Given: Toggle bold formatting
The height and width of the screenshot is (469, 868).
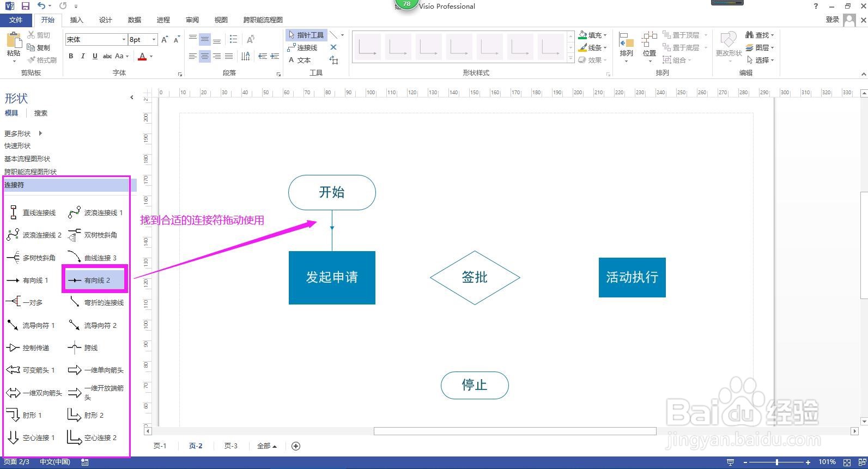Looking at the screenshot, I should (x=71, y=56).
